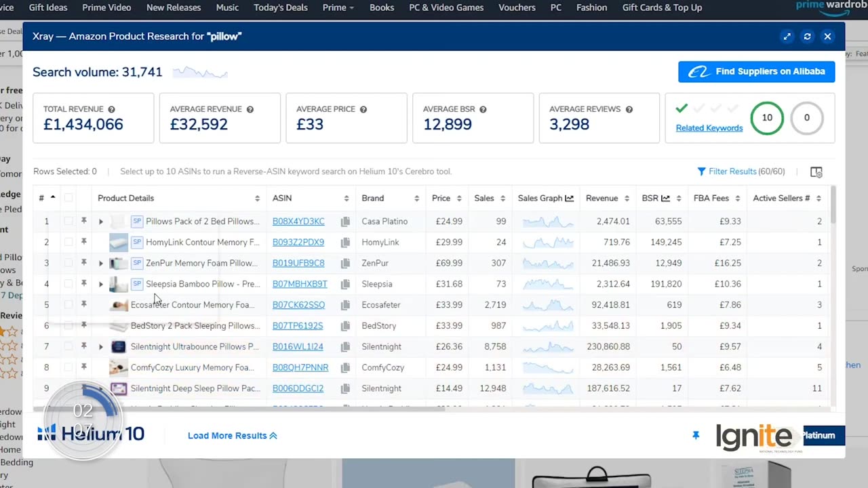Click the blue pin icon in footer
The height and width of the screenshot is (488, 868).
pyautogui.click(x=696, y=436)
